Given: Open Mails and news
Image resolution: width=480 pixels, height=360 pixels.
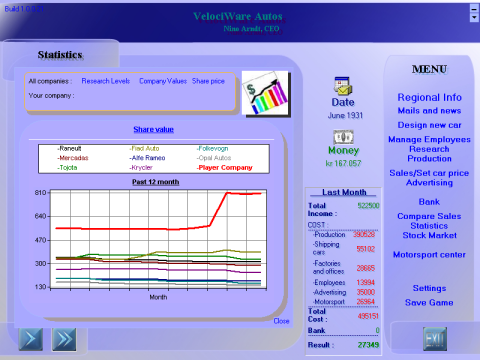Looking at the screenshot, I should (429, 110).
